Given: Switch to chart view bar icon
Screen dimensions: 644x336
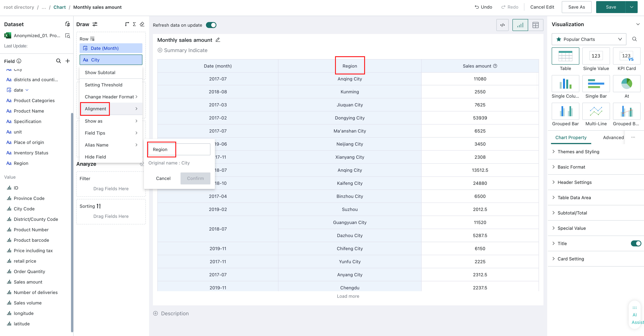Looking at the screenshot, I should click(x=520, y=25).
